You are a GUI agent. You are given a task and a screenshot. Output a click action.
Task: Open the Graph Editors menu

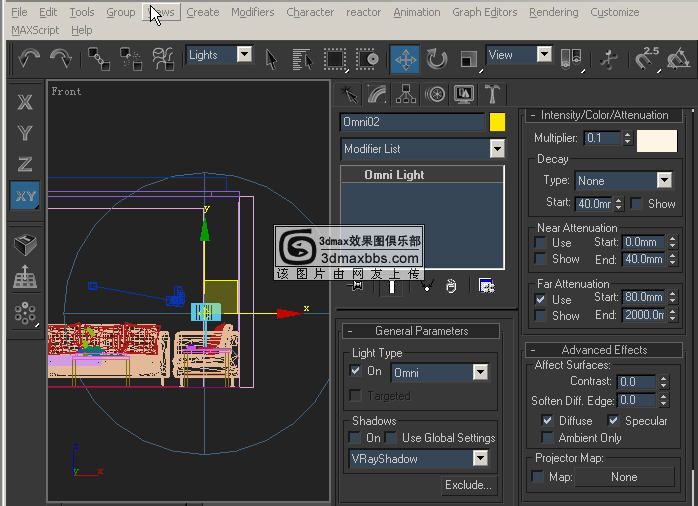coord(485,12)
